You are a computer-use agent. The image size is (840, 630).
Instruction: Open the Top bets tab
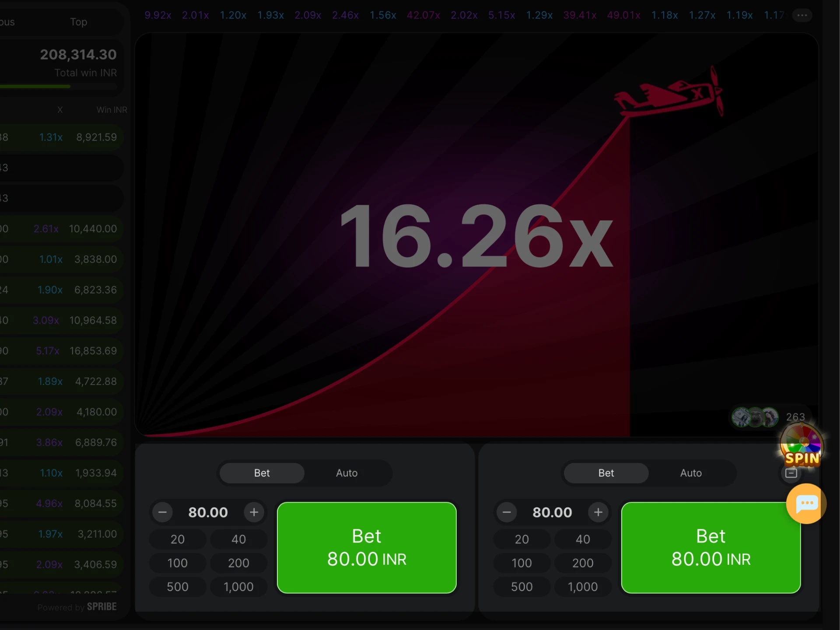coord(79,22)
